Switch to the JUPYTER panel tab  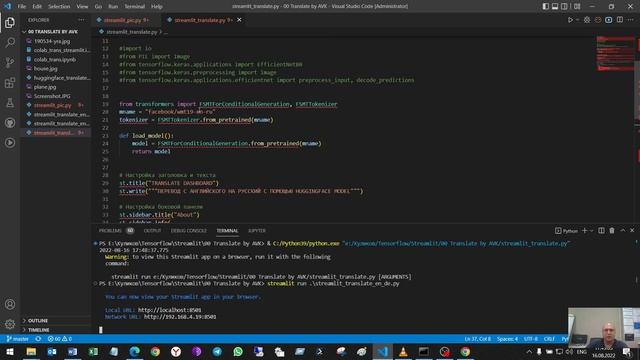click(257, 231)
